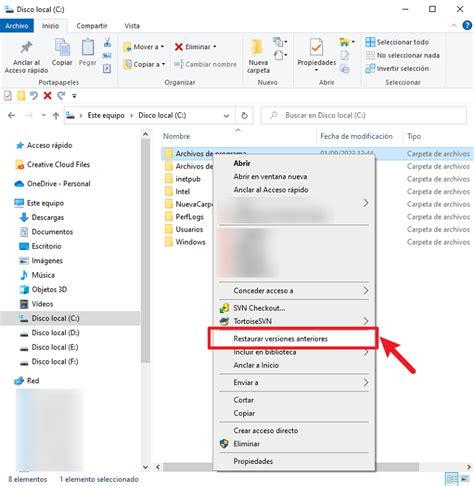Image resolution: width=474 pixels, height=486 pixels.
Task: Click the search box Buscar en Disco local
Action: pos(364,115)
